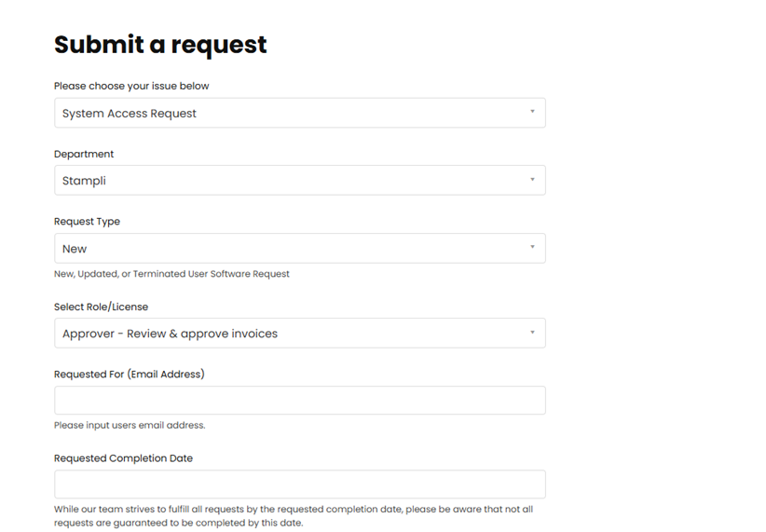
Task: Click the arrow icon beside Stampli
Action: (532, 179)
